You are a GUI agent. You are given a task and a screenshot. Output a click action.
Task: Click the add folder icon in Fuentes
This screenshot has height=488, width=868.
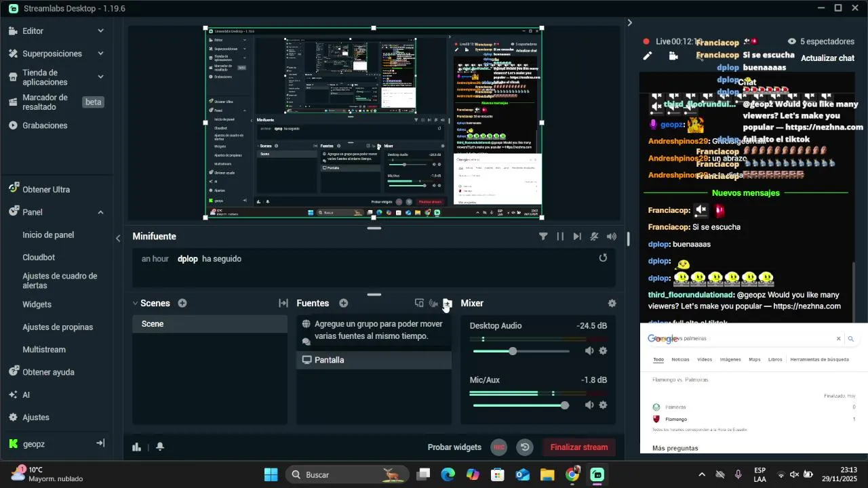click(x=448, y=304)
